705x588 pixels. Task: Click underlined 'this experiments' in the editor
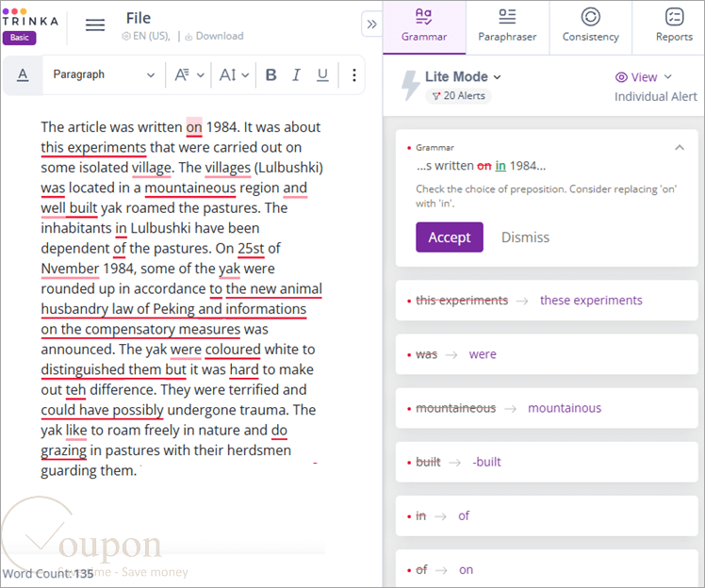click(93, 147)
